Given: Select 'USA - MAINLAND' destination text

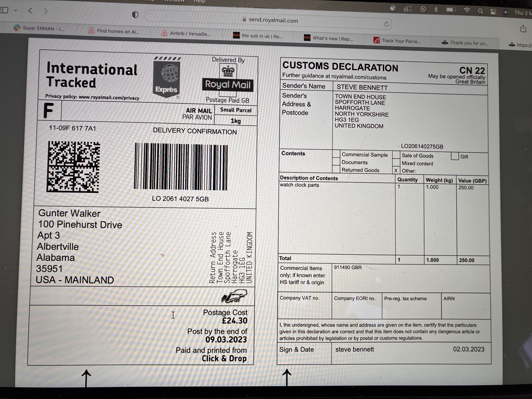Looking at the screenshot, I should (x=75, y=280).
